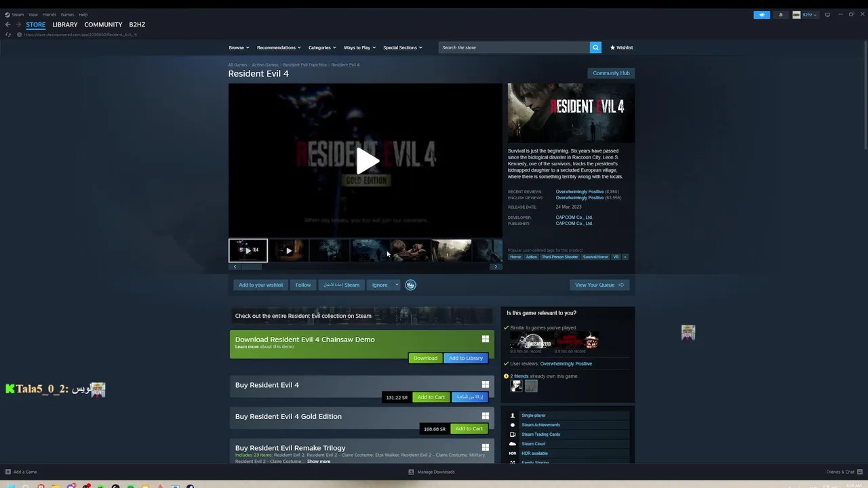
Task: Click Windows icon on Chainsaw Demo row
Action: click(485, 339)
